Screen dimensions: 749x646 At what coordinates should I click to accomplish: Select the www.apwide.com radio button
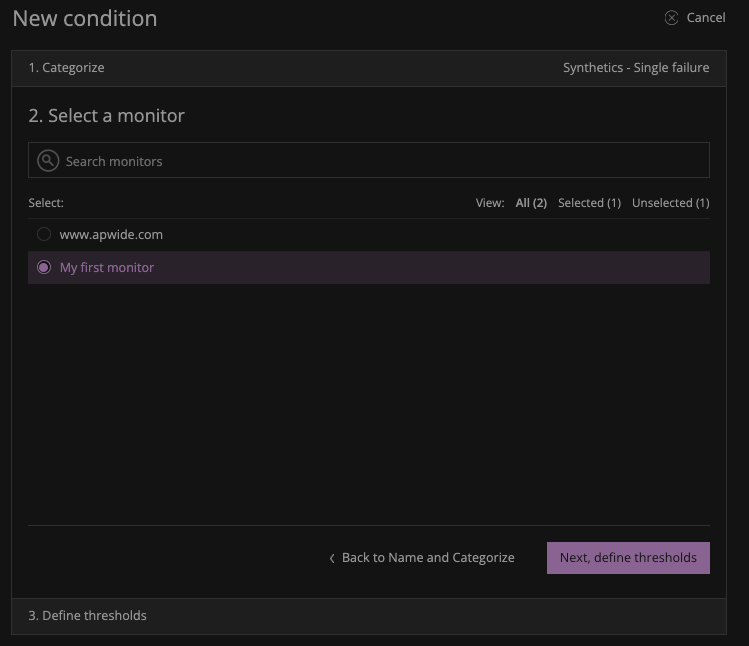pos(44,235)
